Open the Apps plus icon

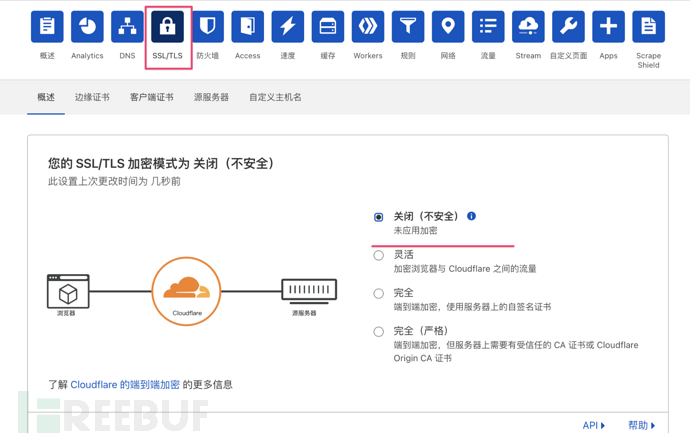608,27
